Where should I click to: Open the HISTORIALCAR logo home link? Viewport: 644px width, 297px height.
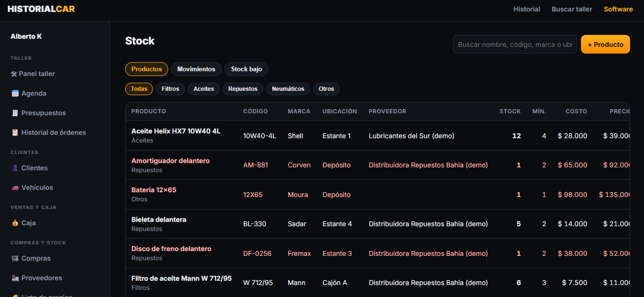41,9
